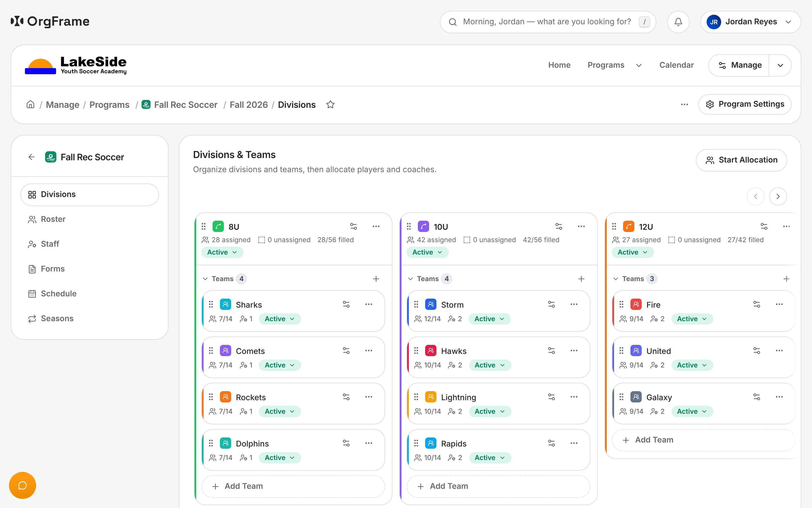Open 8U division settings sliders icon
The width and height of the screenshot is (812, 508).
[x=354, y=226]
